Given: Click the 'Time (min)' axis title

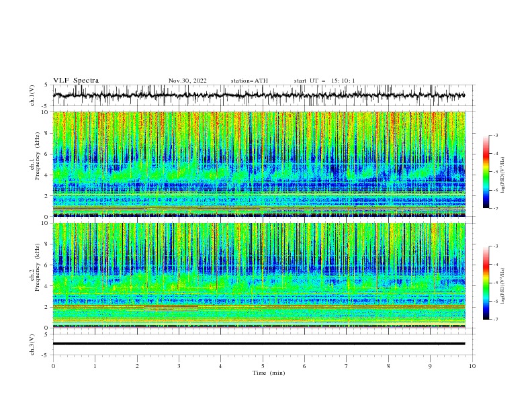Looking at the screenshot, I should (x=269, y=373).
